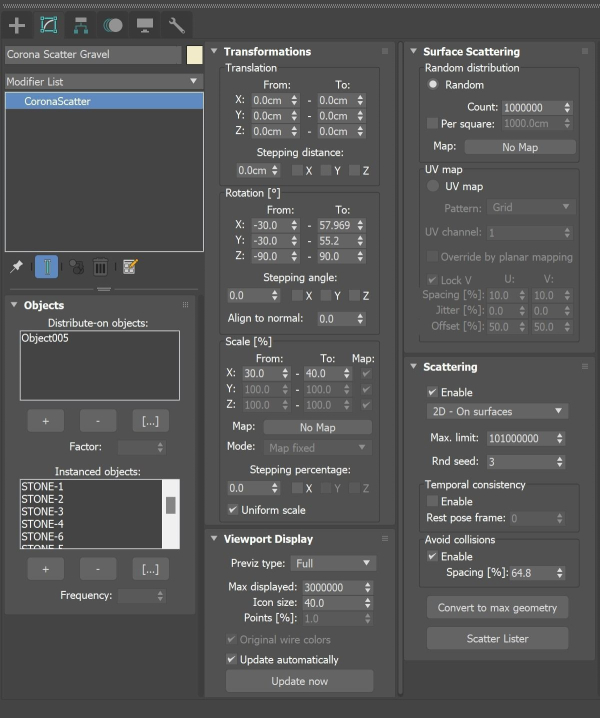This screenshot has height=718, width=600.
Task: Click Convert to max geometry button
Action: tap(497, 608)
